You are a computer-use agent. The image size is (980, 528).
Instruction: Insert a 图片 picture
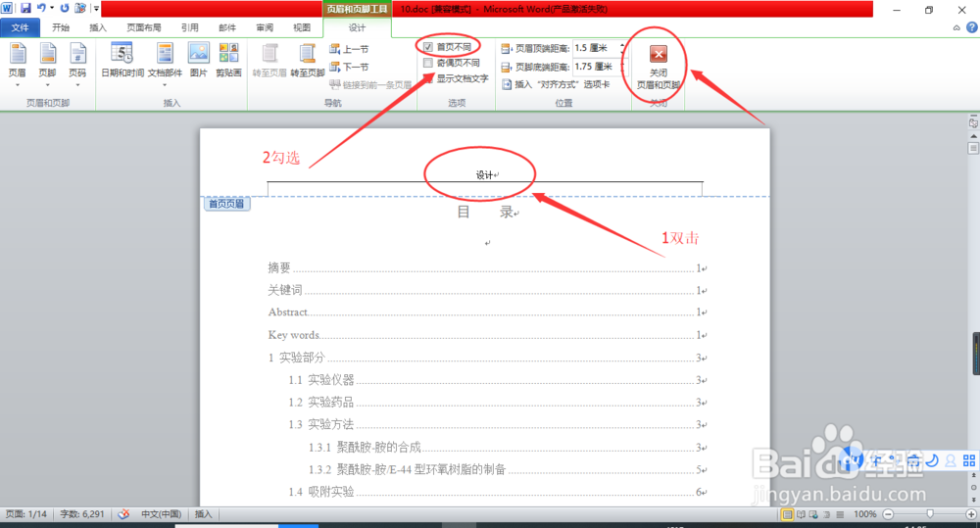(x=199, y=61)
